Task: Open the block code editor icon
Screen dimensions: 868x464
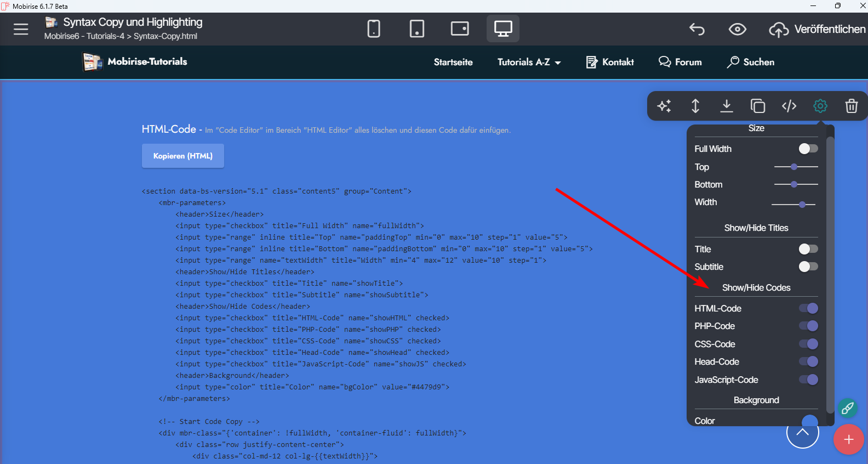Action: click(x=789, y=106)
